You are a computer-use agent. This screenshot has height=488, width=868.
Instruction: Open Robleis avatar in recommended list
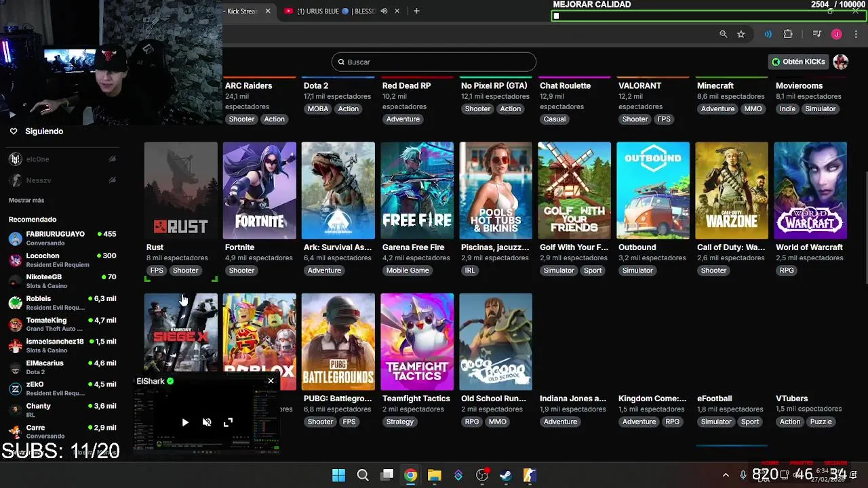coord(16,303)
